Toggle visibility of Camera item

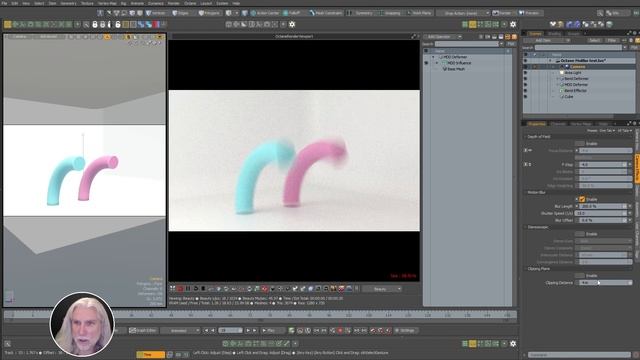pos(525,67)
